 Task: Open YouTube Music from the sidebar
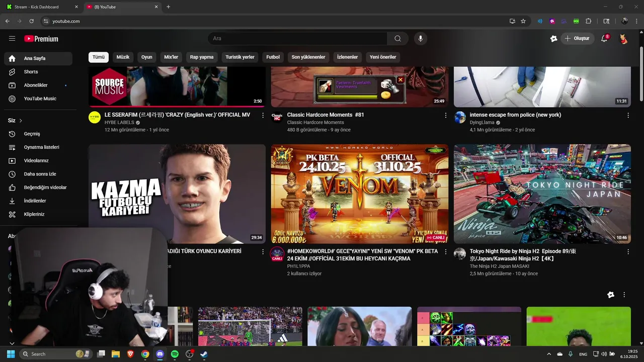tap(38, 99)
